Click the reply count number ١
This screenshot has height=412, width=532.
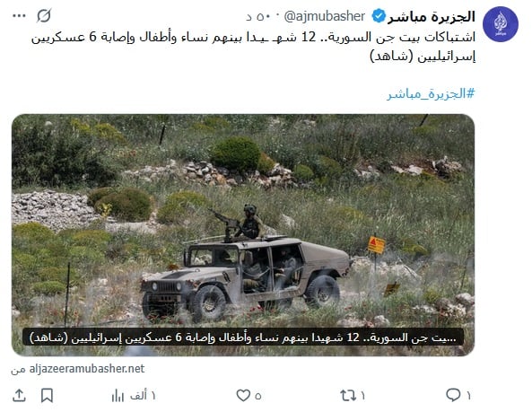coord(468,395)
